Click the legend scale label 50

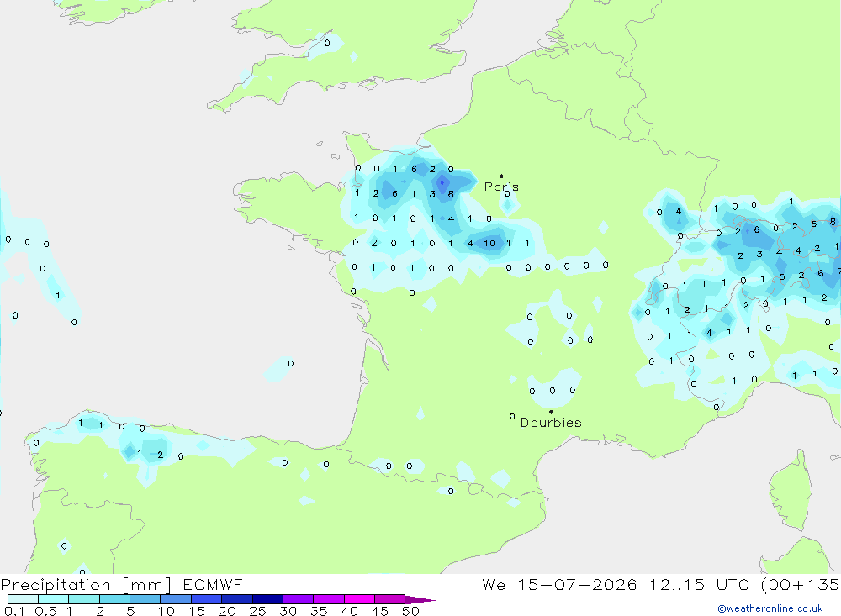(410, 611)
